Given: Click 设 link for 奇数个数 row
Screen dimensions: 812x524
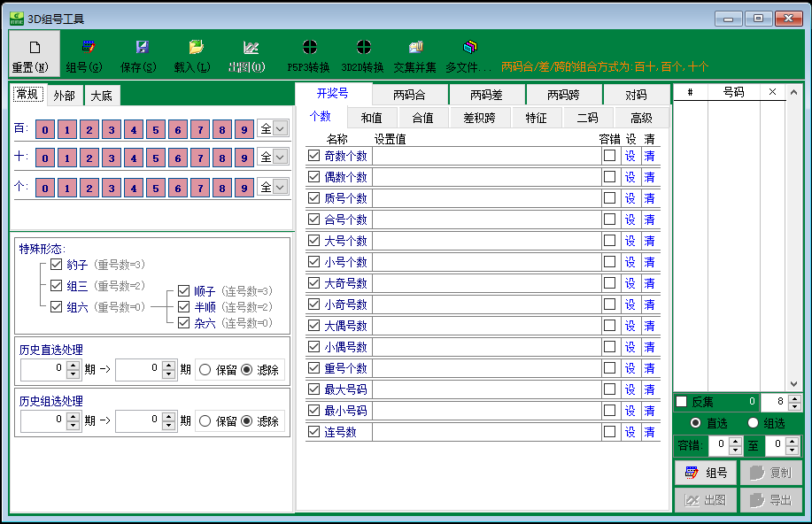Looking at the screenshot, I should pyautogui.click(x=630, y=156).
